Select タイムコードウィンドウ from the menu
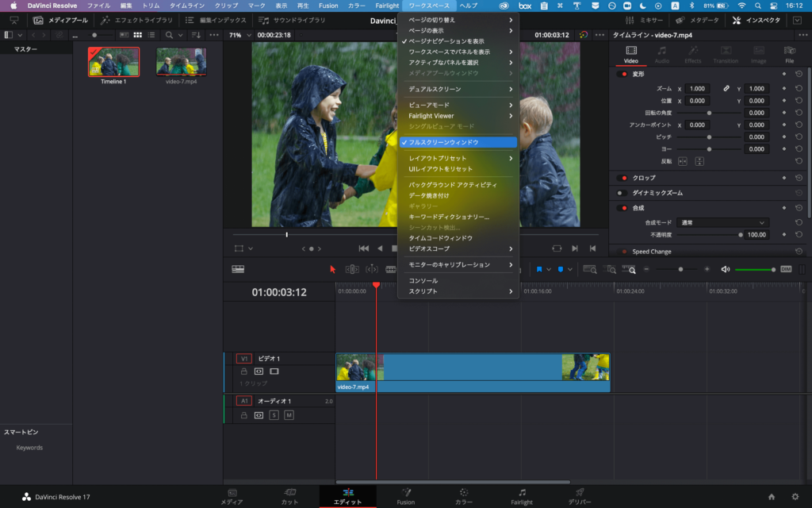The image size is (812, 508). point(458,238)
